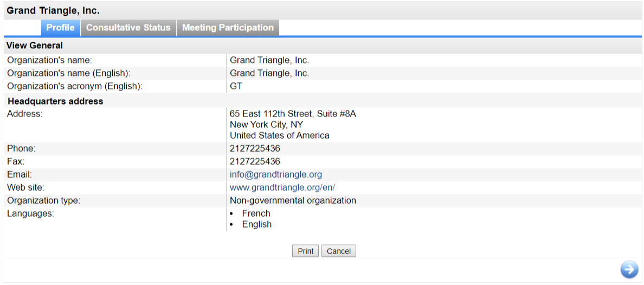Click the Headquarters address subheading
Viewport: 644px width, 285px height.
55,101
